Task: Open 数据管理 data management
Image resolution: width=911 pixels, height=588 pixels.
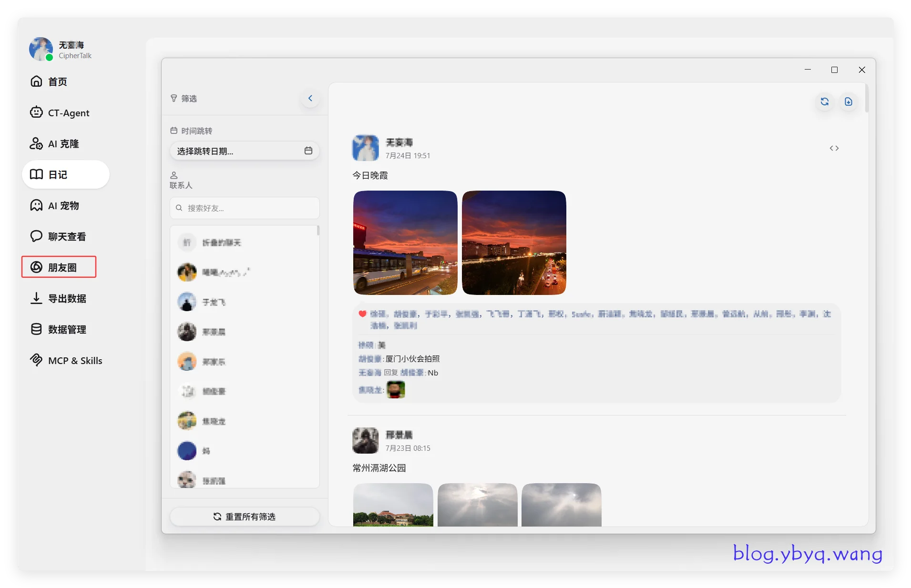Action: pos(65,329)
